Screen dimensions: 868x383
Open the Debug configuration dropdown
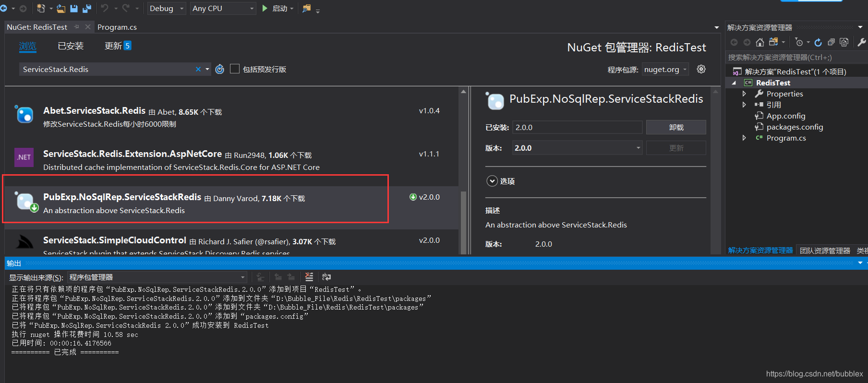tap(166, 8)
